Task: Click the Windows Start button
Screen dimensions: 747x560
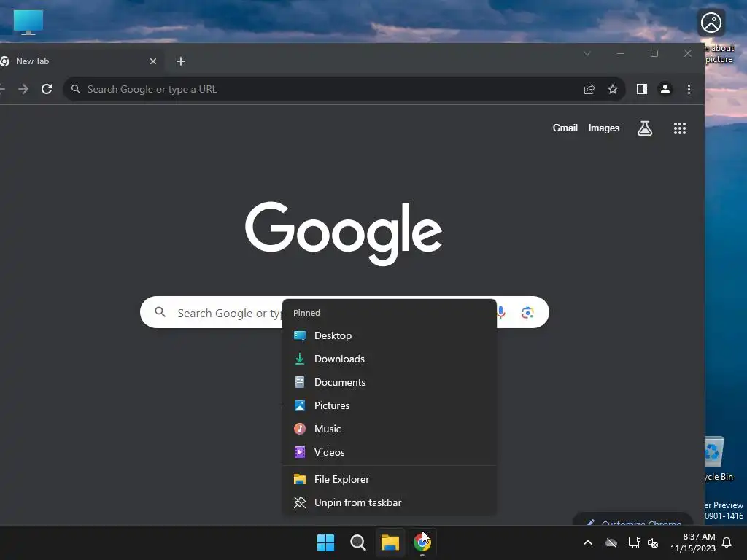Action: [326, 542]
